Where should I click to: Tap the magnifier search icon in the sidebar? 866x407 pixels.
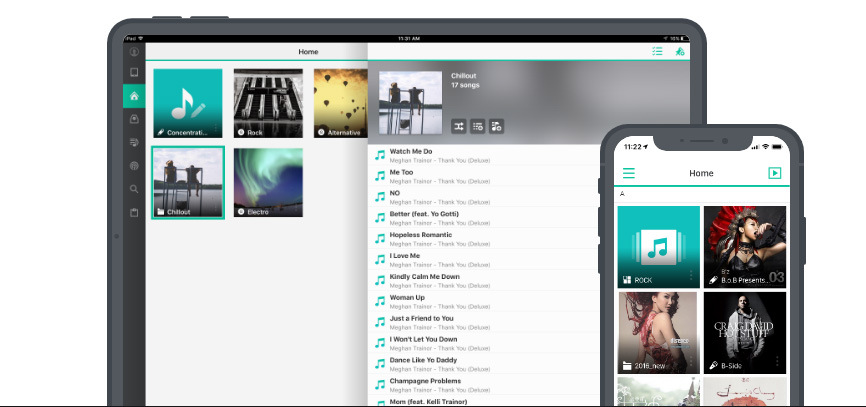[x=134, y=189]
